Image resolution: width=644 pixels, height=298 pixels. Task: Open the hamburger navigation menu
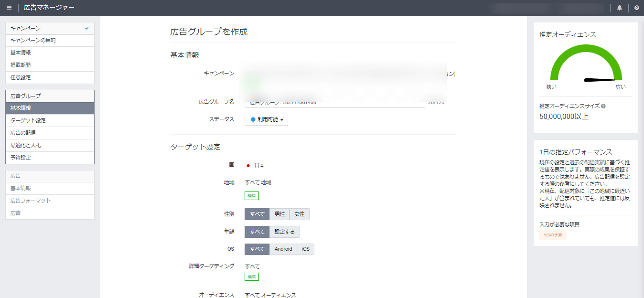coord(9,8)
